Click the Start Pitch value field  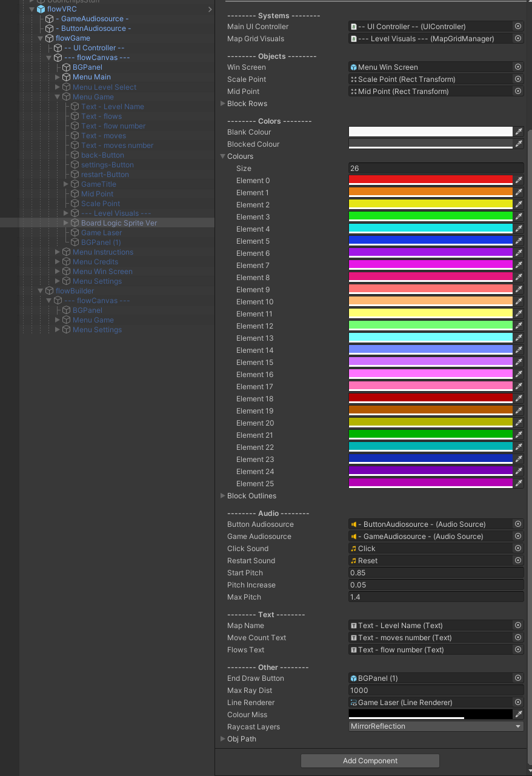tap(436, 573)
